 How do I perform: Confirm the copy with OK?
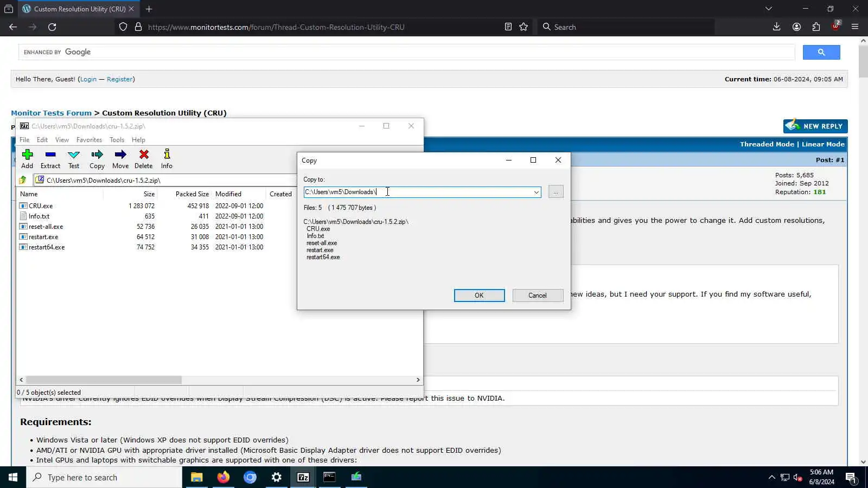point(479,296)
